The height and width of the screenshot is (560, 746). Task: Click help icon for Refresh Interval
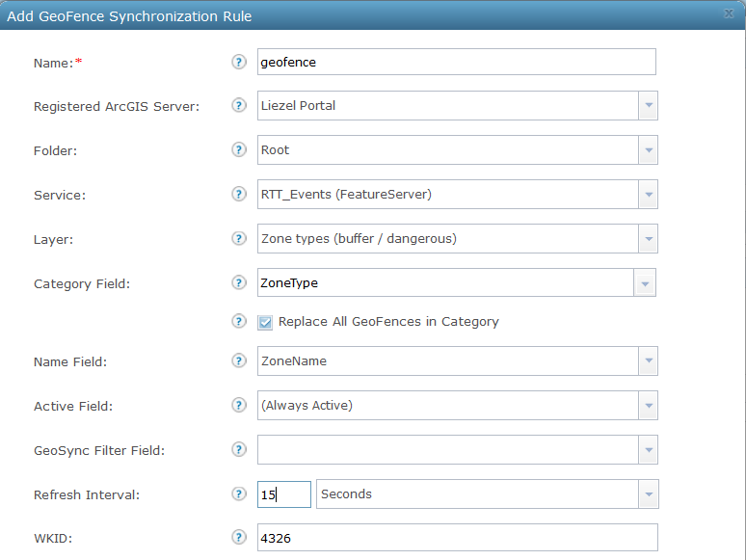tap(239, 493)
